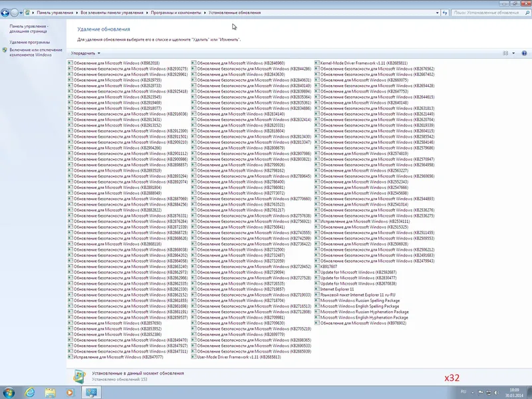This screenshot has height=399, width=532.
Task: Click Программы и компоненты breadcrumb
Action: [x=176, y=13]
